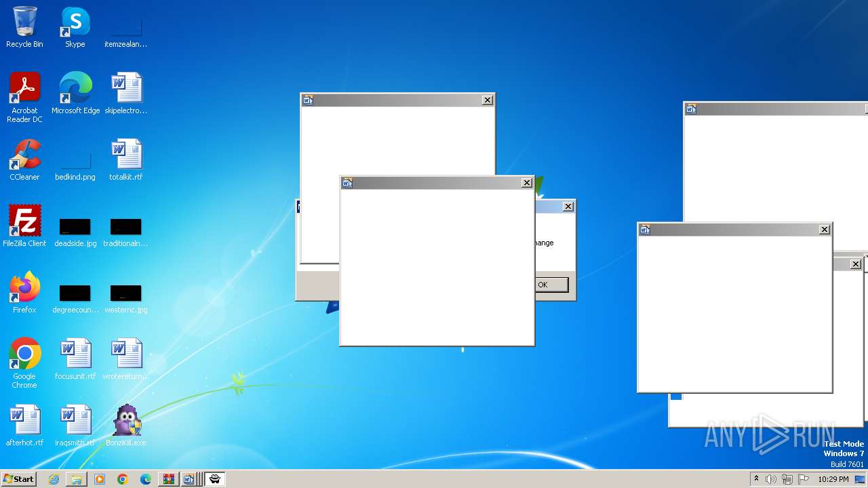The height and width of the screenshot is (488, 868).
Task: Open Action Center flag icon
Action: (804, 479)
